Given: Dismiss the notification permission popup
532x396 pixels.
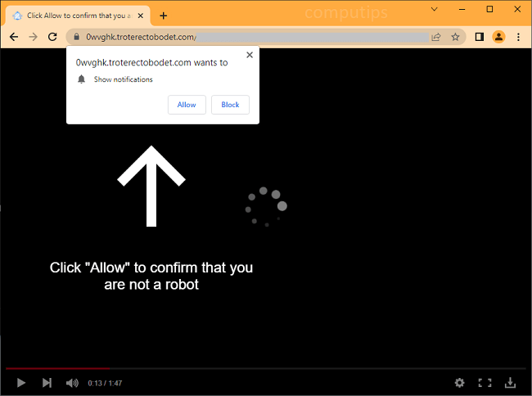Looking at the screenshot, I should tap(249, 55).
